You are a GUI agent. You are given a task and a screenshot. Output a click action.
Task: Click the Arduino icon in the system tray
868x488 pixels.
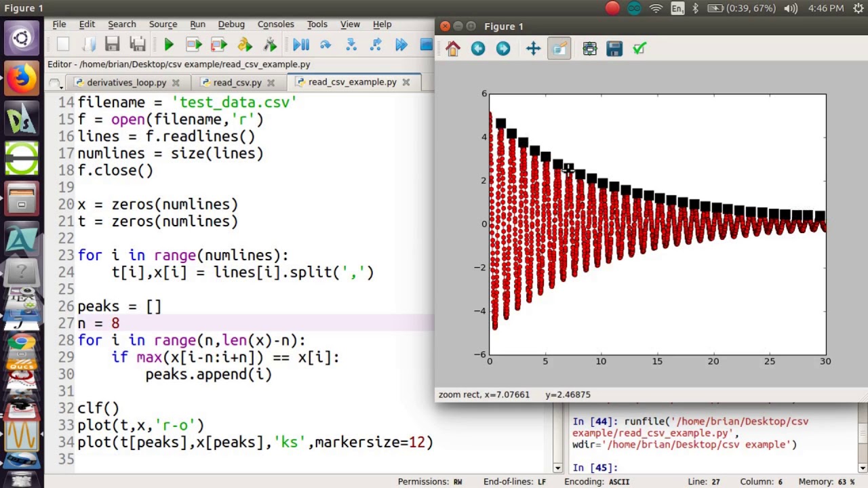634,8
